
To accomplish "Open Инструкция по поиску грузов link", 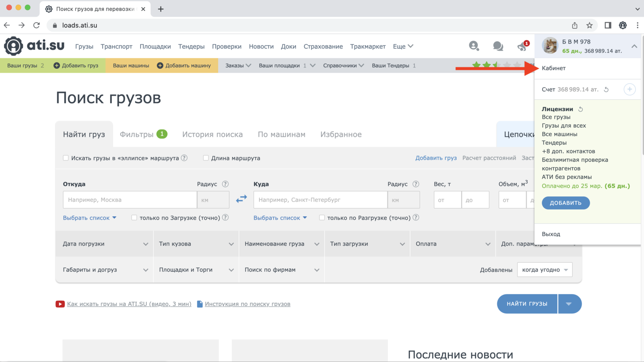I will pyautogui.click(x=247, y=304).
